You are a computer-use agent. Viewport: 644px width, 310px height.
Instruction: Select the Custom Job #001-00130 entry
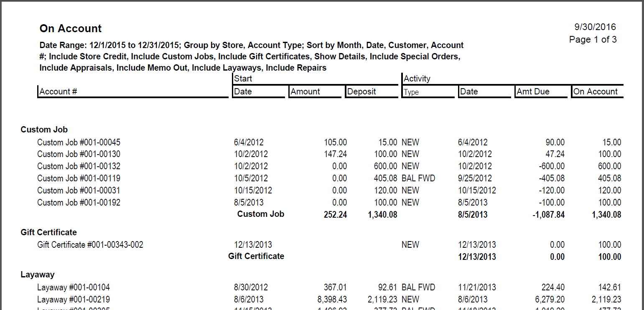point(79,154)
